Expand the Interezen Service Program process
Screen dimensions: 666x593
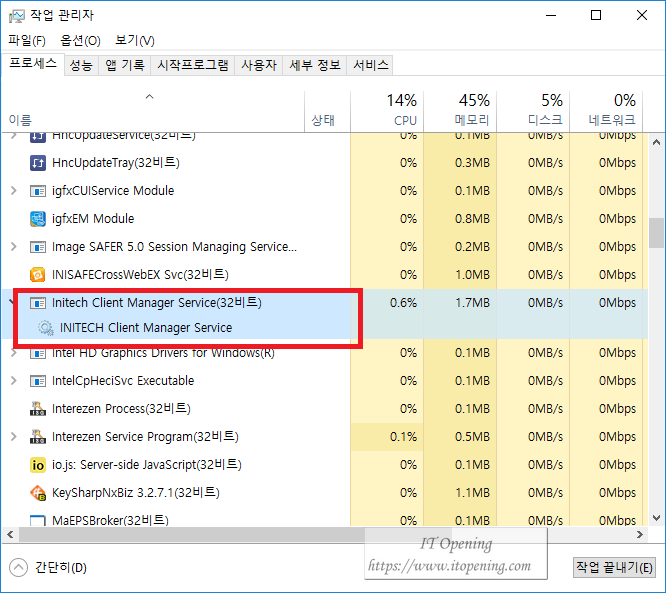tap(14, 437)
